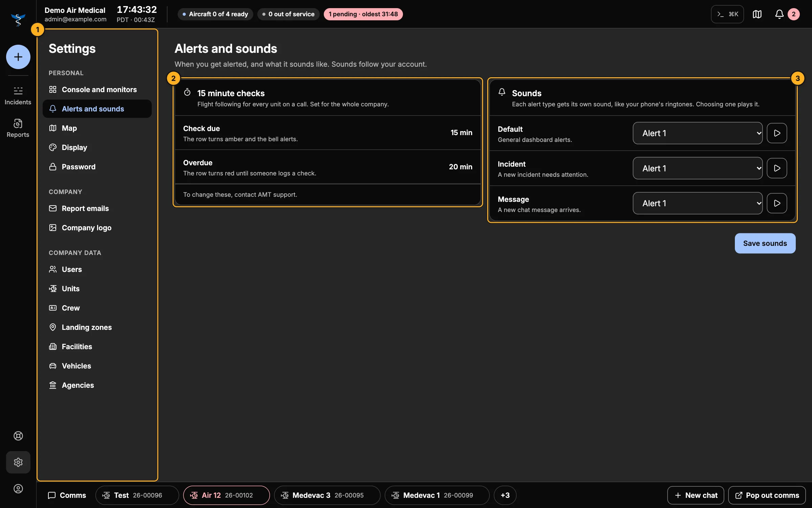This screenshot has height=508, width=812.
Task: Open the Password settings section
Action: [97, 167]
